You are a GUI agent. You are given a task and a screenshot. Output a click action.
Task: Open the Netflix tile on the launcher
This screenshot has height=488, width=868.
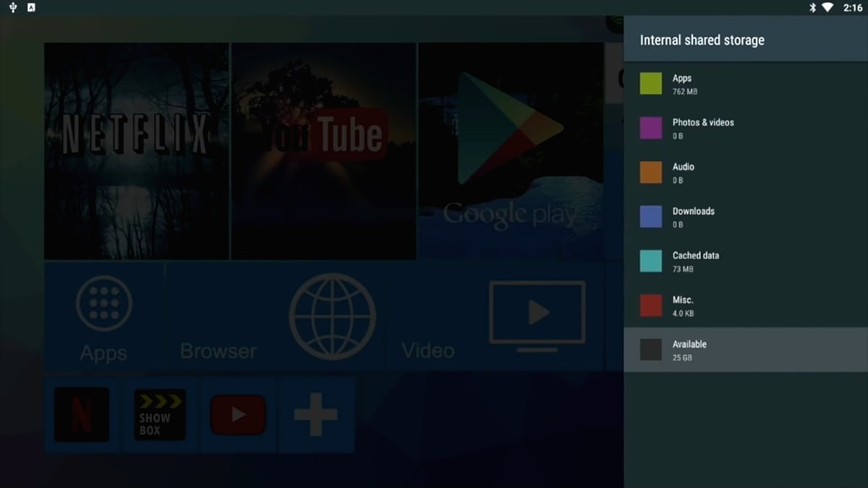(136, 150)
